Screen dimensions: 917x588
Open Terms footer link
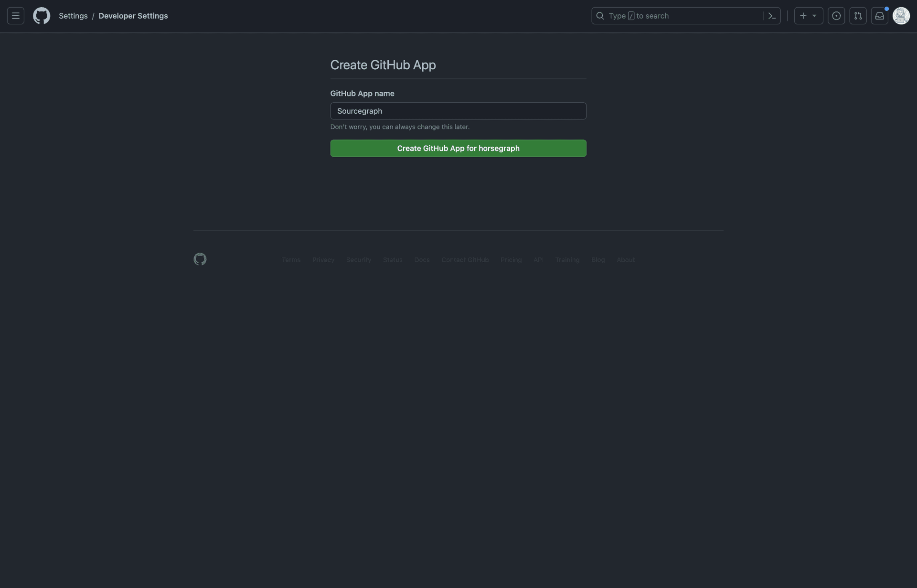click(291, 260)
